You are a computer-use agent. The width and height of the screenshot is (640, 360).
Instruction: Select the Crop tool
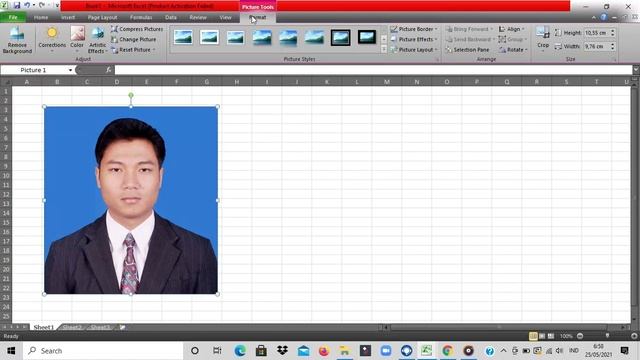tap(542, 38)
